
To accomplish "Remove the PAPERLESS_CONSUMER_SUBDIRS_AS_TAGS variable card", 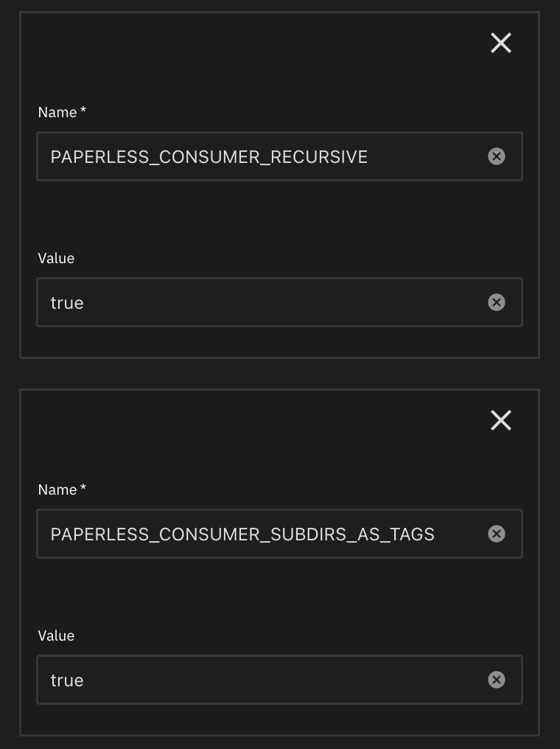I will point(501,421).
